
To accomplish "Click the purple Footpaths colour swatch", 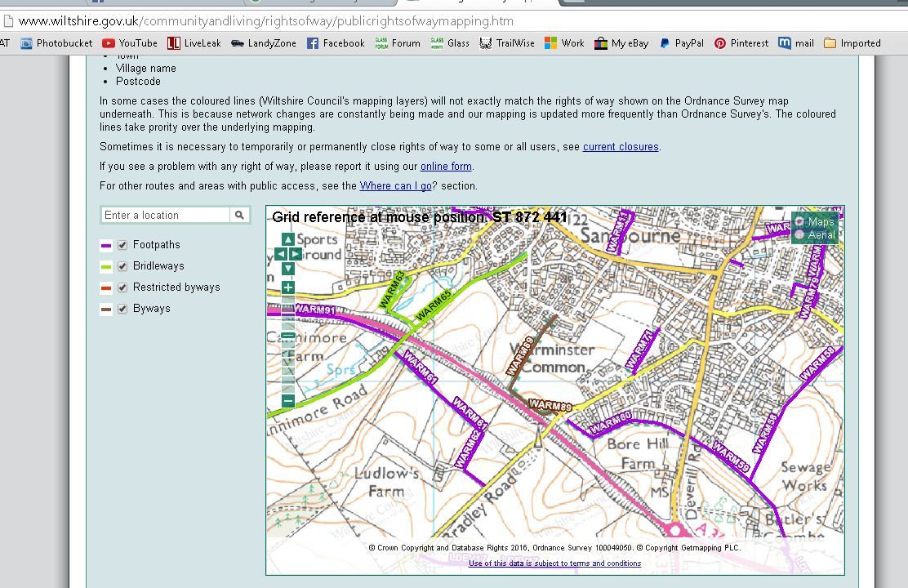I will tap(106, 246).
